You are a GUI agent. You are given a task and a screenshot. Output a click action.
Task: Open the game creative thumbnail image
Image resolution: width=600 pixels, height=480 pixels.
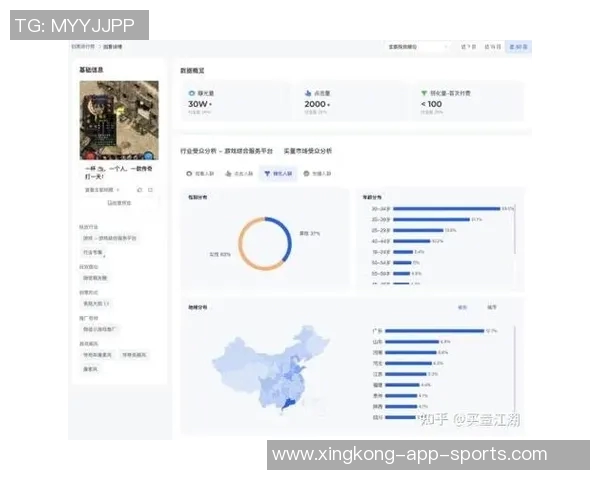point(119,120)
